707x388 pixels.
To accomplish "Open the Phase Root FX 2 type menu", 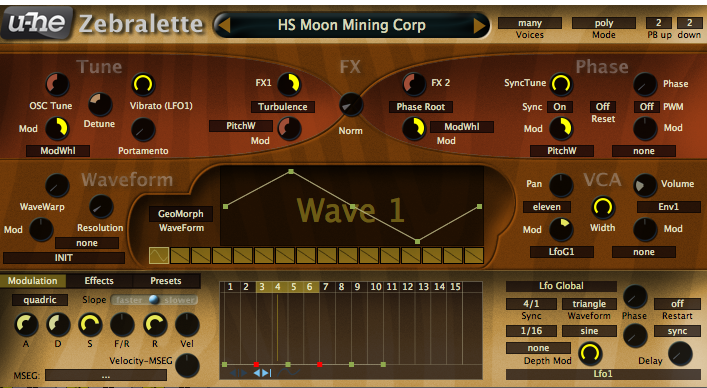I will [421, 107].
